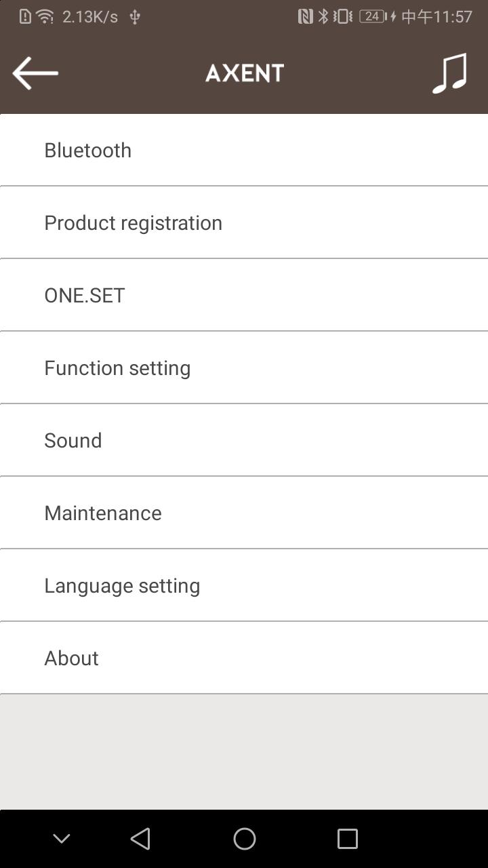Tap the battery indicator in status bar
Image resolution: width=488 pixels, height=868 pixels.
(373, 16)
